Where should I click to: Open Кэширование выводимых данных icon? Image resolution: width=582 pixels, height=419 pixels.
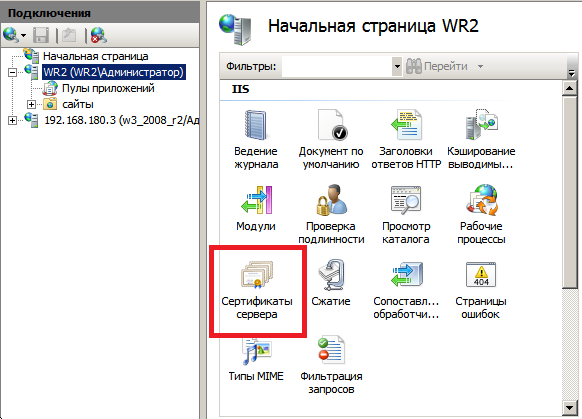pyautogui.click(x=481, y=139)
